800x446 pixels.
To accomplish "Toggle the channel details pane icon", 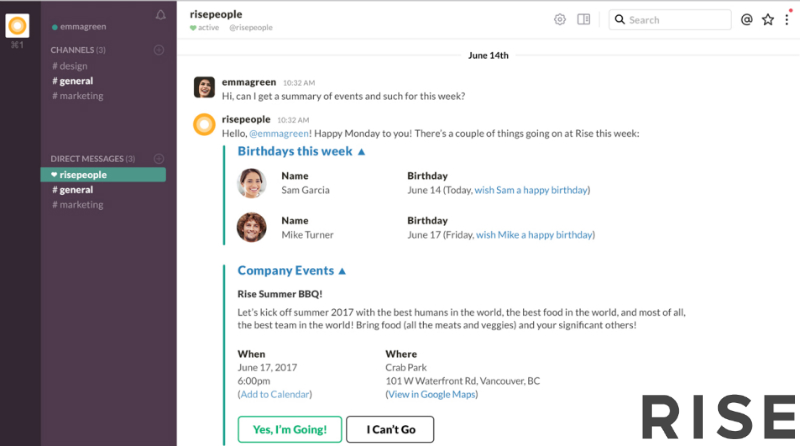I will 584,19.
